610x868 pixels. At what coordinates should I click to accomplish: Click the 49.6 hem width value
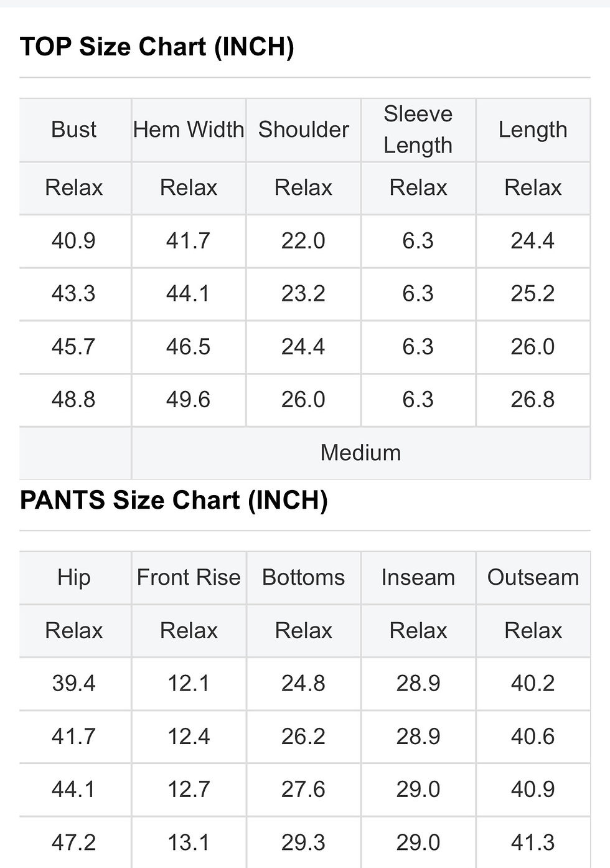(189, 400)
